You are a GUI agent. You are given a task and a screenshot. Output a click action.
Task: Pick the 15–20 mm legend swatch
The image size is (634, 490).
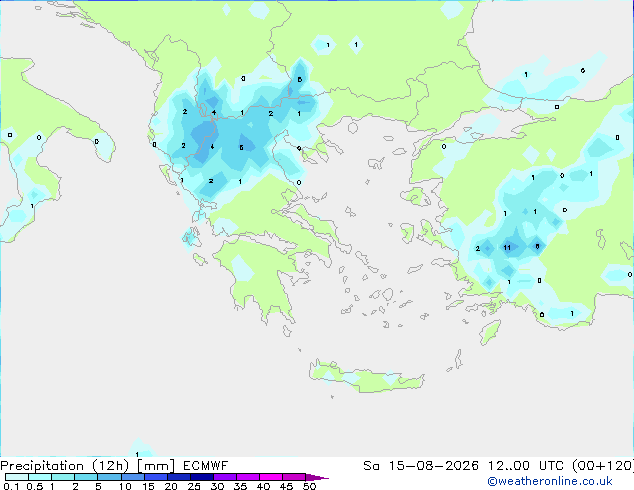(x=156, y=477)
